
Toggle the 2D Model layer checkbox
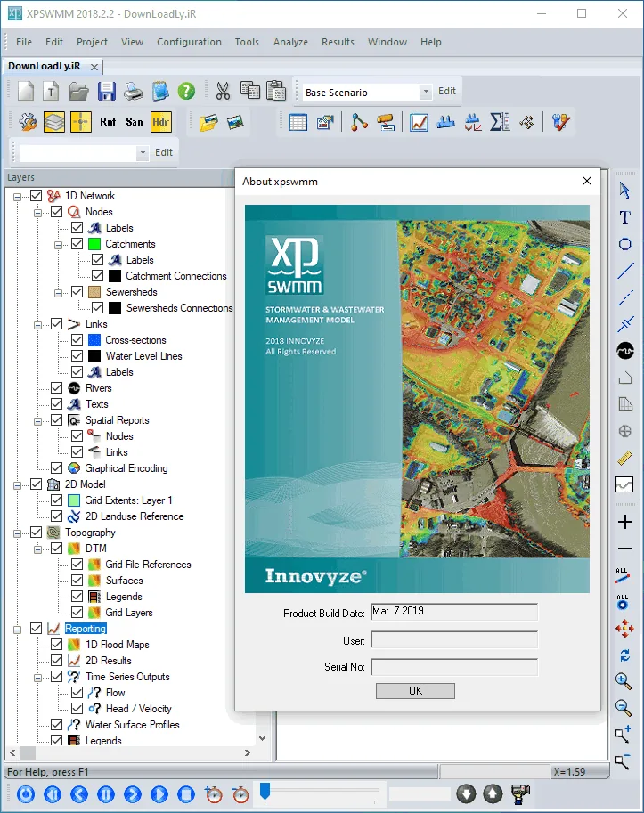tap(36, 484)
